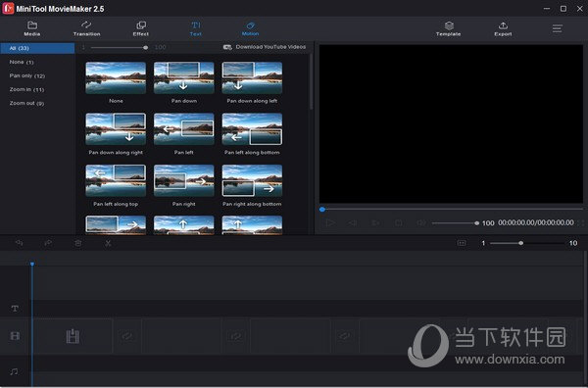Click Download YouTube Videos link

265,47
